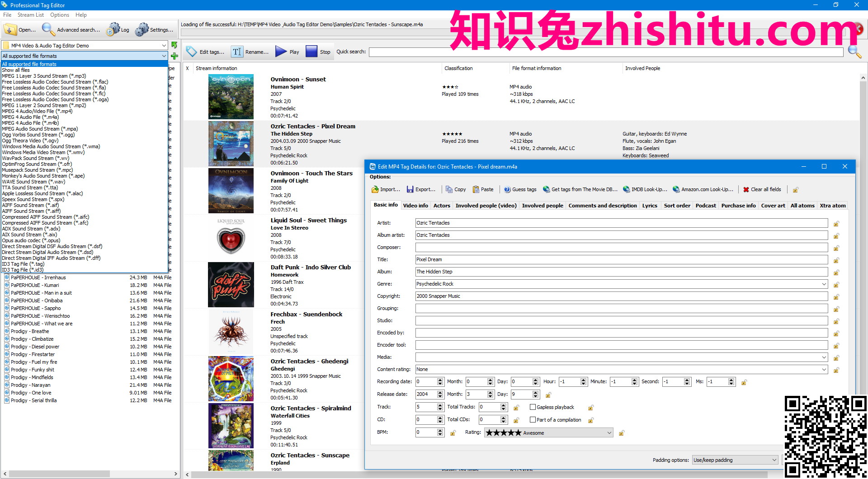Switch to the Video info tab
The width and height of the screenshot is (868, 479).
[415, 206]
